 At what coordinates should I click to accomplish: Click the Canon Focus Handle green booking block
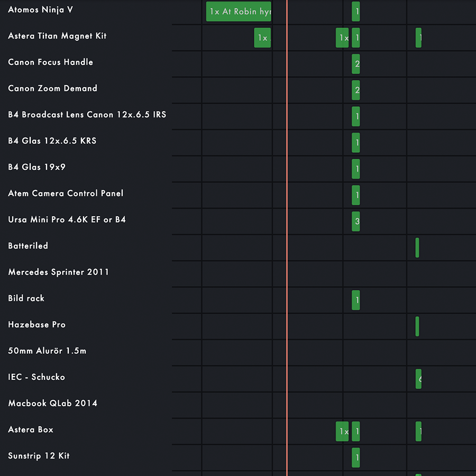click(356, 64)
